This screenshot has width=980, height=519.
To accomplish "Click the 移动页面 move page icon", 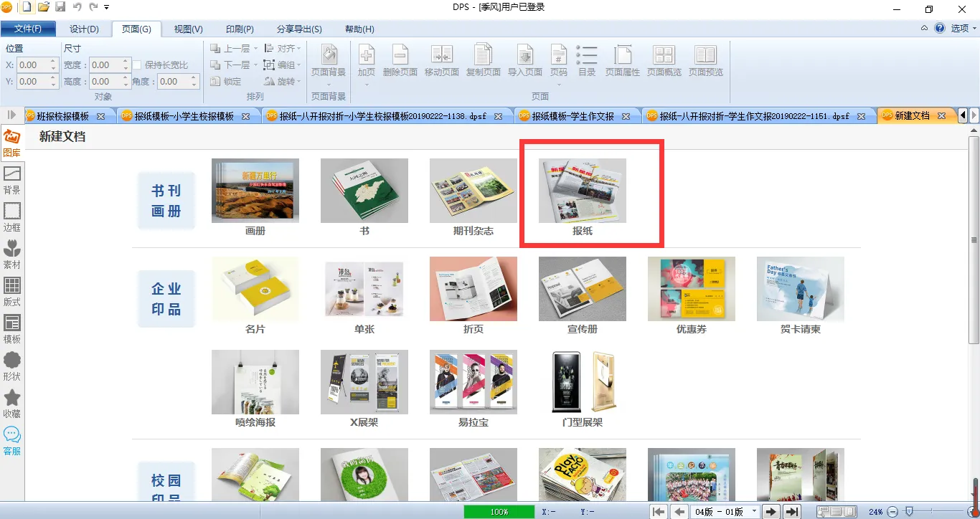I will (x=442, y=54).
